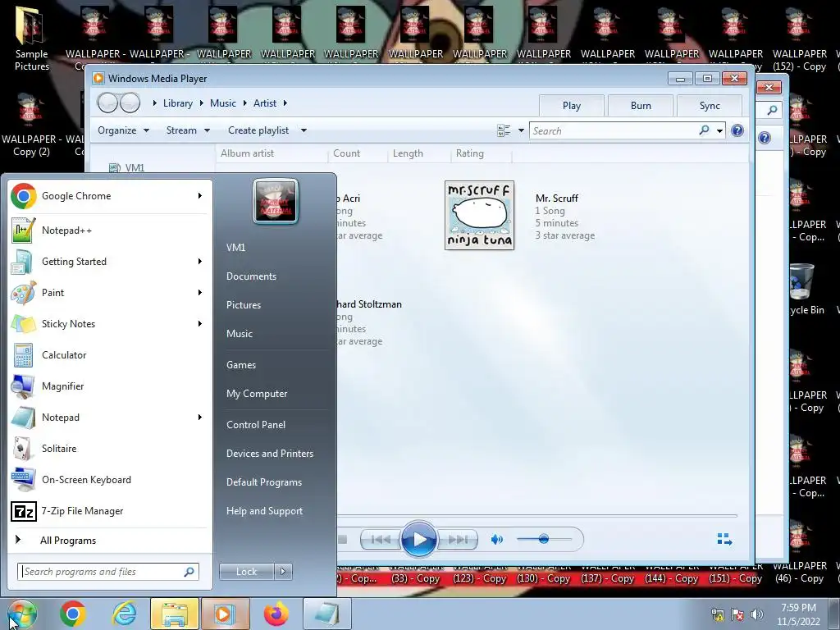Click the Media Player seek bar
Image resolution: width=840 pixels, height=630 pixels.
pyautogui.click(x=536, y=516)
